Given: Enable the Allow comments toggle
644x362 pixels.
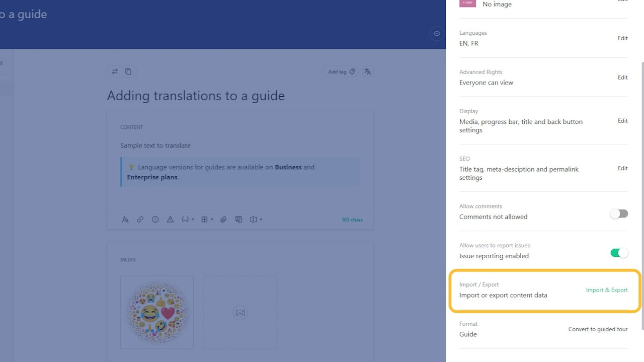Looking at the screenshot, I should (x=618, y=213).
